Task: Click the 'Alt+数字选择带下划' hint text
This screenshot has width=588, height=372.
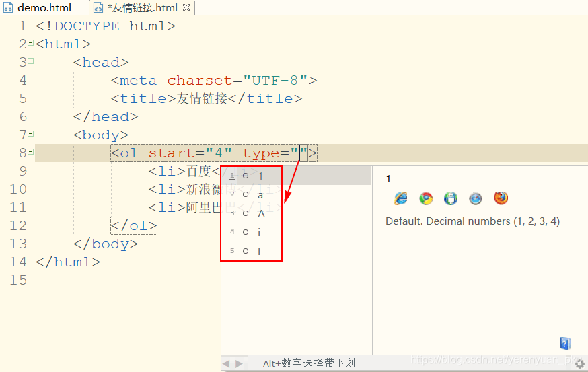Action: coord(309,363)
